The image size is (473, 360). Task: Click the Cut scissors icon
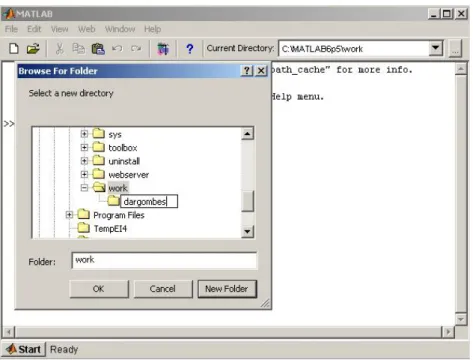pos(60,49)
